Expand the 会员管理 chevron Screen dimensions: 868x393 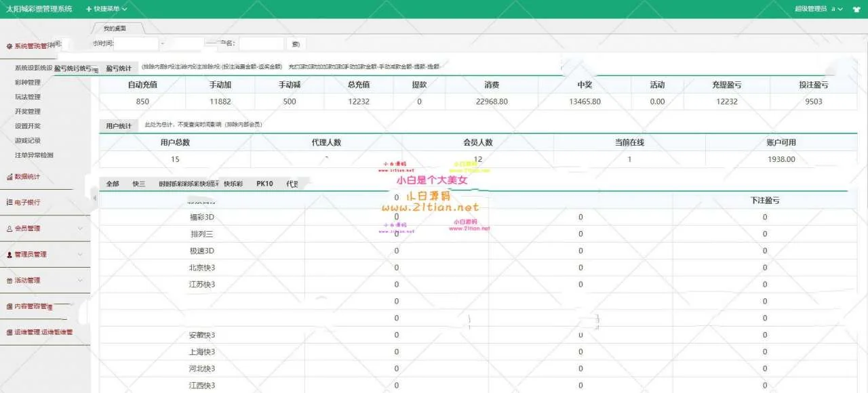pyautogui.click(x=80, y=229)
